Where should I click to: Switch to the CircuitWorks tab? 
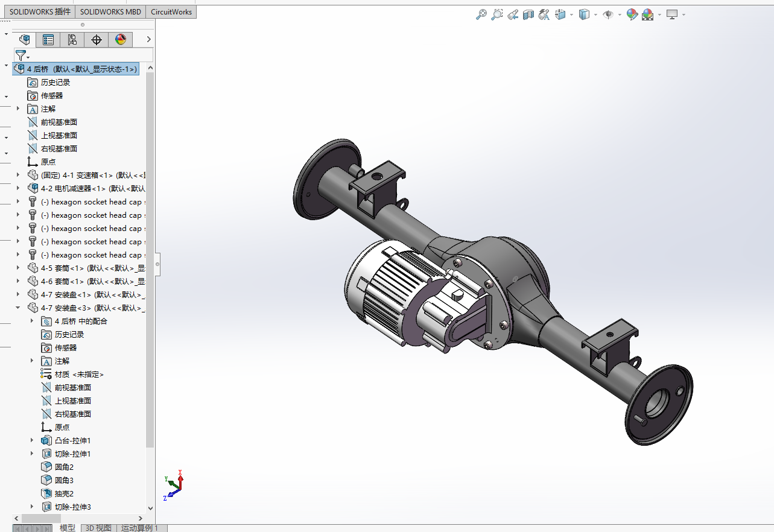[171, 11]
